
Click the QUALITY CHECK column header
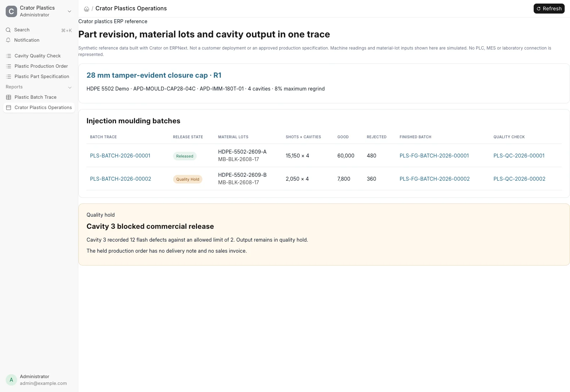509,137
